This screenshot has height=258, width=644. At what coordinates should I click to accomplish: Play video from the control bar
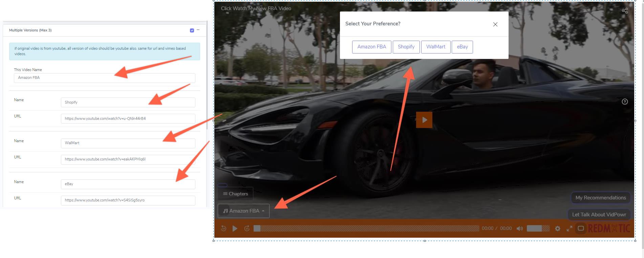[x=235, y=229]
